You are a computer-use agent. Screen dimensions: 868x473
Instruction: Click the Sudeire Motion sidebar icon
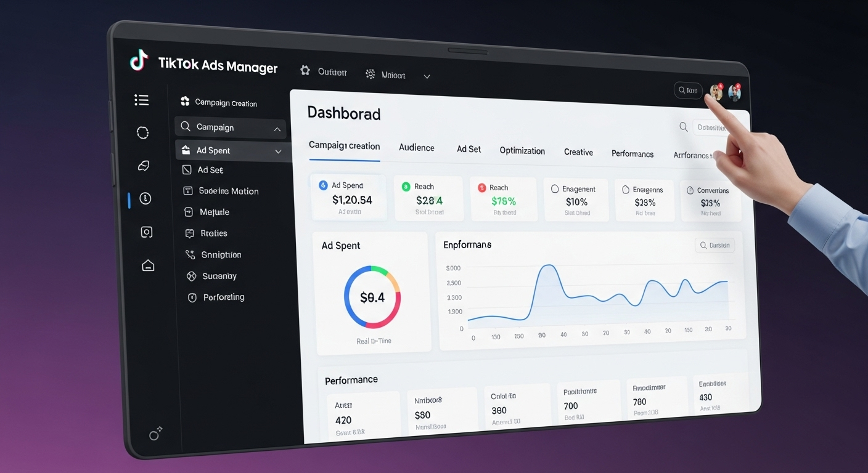[188, 191]
